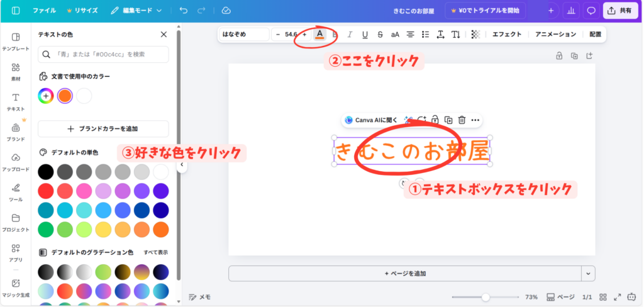644x307 pixels.
Task: Toggle bulleted list formatting
Action: (x=426, y=35)
